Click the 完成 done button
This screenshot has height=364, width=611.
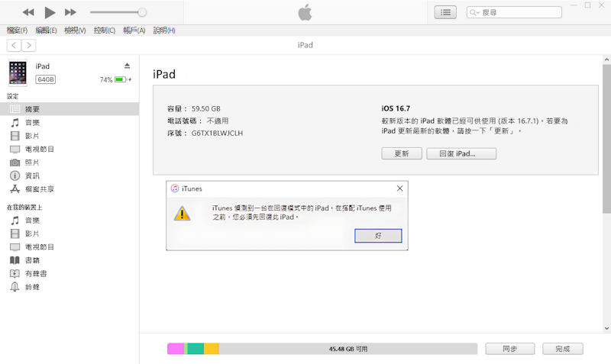pos(563,349)
